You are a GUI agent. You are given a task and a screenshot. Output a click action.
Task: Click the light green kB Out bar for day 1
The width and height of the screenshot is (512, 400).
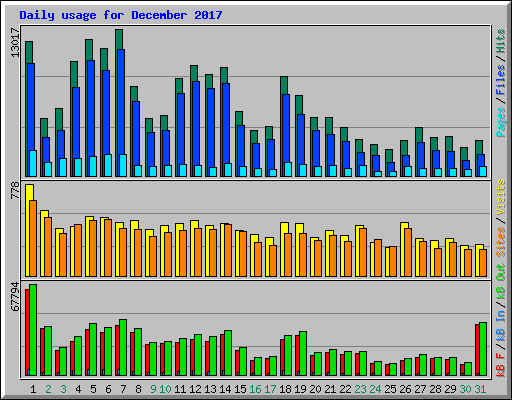[33, 330]
